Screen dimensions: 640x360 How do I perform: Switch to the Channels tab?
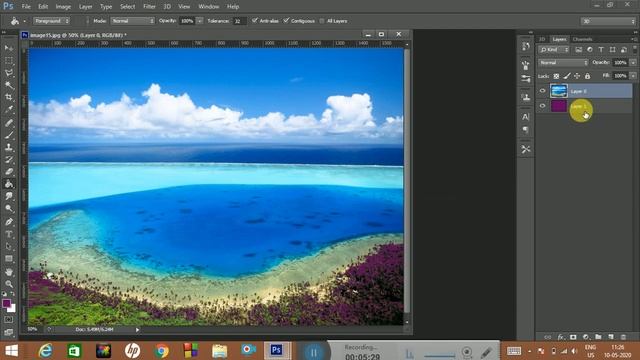pyautogui.click(x=582, y=39)
